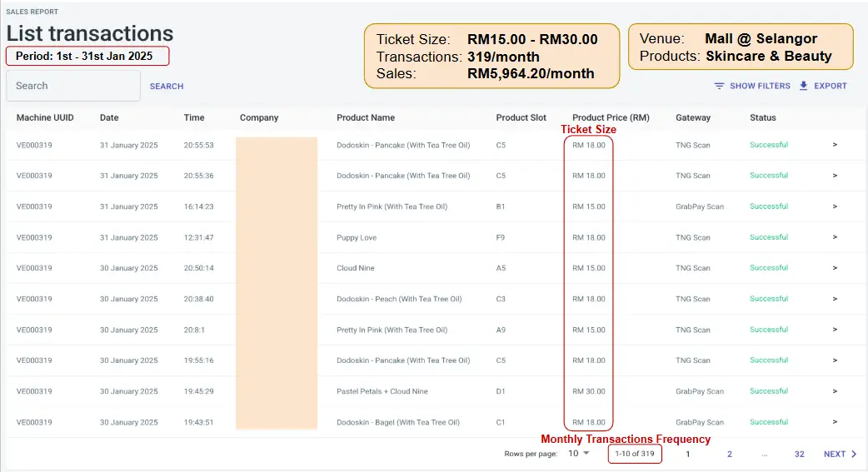The image size is (868, 472).
Task: Click the Next page chevron icon
Action: [854, 454]
